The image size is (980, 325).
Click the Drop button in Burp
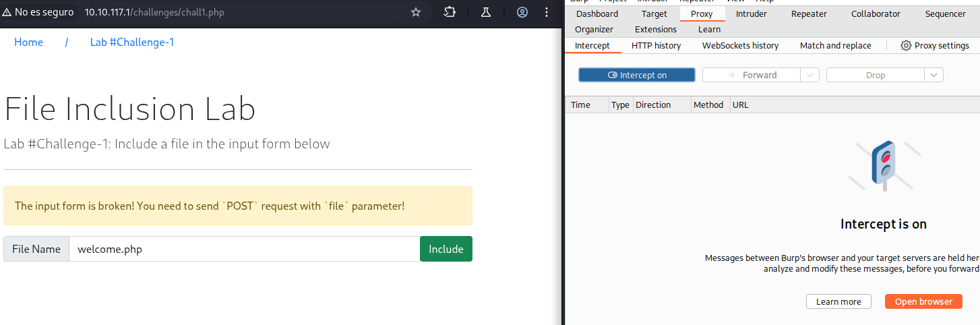[x=876, y=75]
